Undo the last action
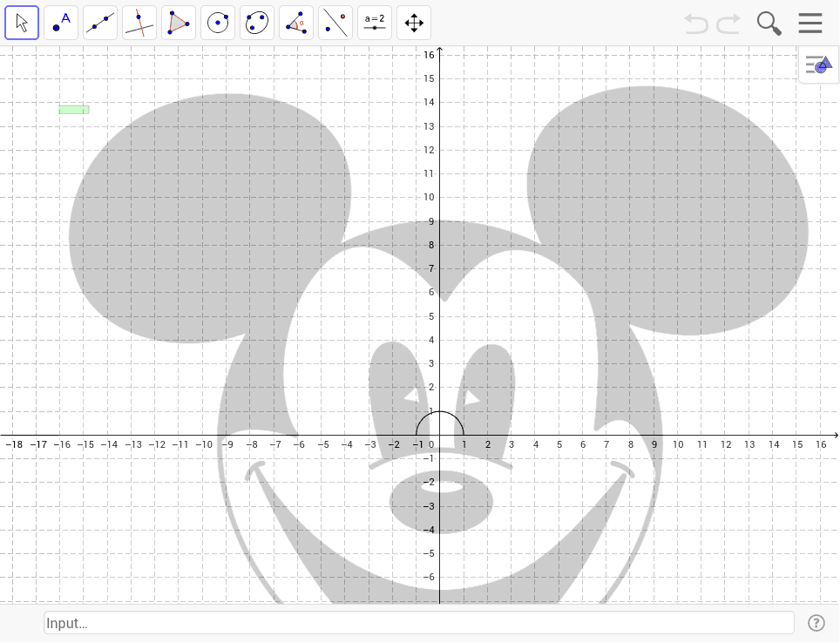The height and width of the screenshot is (643, 840). point(696,24)
